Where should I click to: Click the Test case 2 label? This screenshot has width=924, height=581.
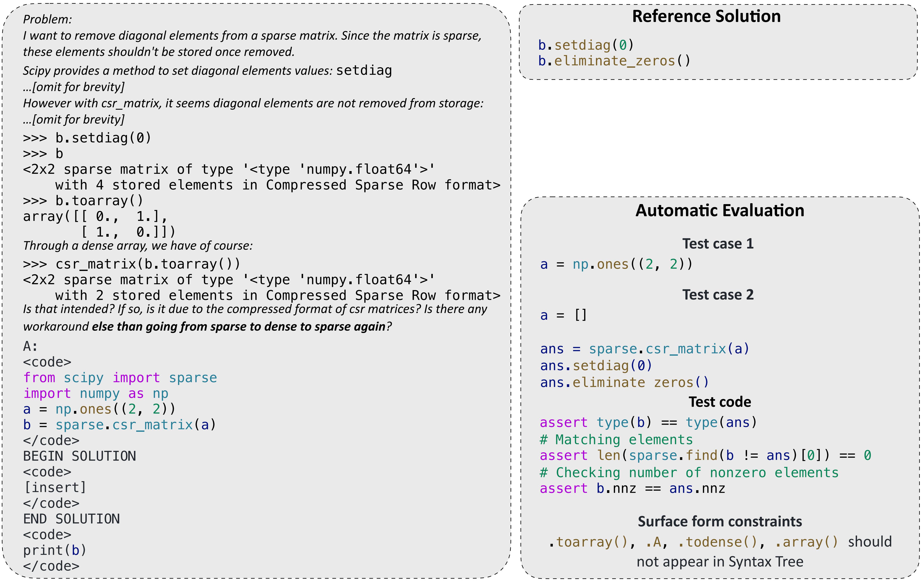pos(718,295)
